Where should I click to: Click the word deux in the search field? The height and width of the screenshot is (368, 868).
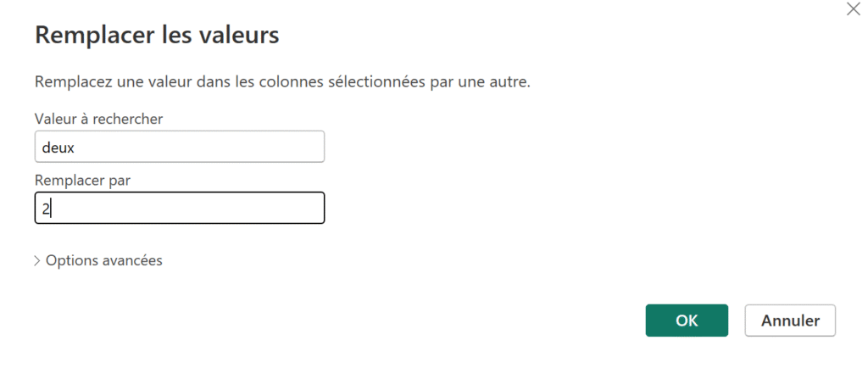point(58,147)
